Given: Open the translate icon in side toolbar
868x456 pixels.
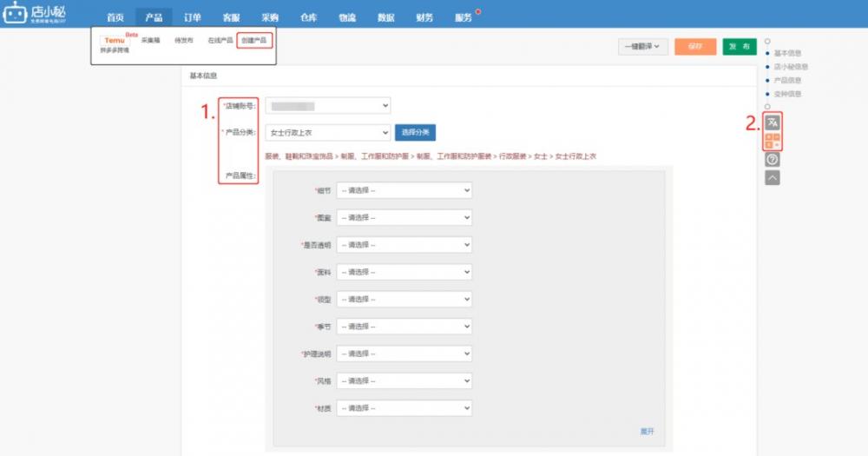Looking at the screenshot, I should tap(773, 122).
